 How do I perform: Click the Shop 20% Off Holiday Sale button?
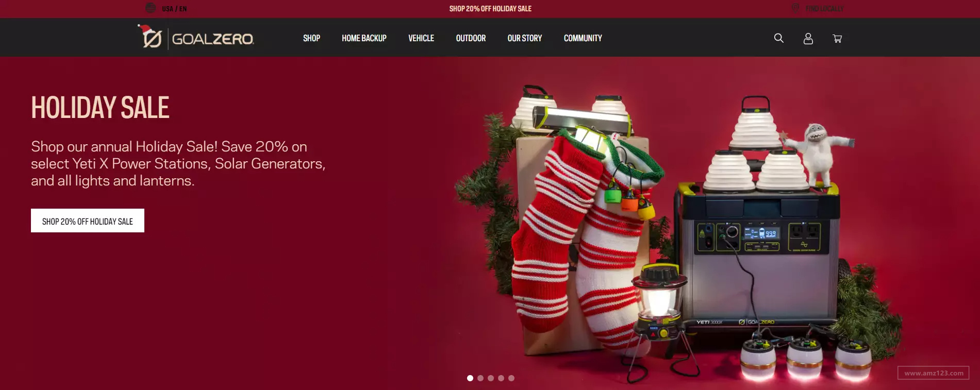tap(88, 221)
